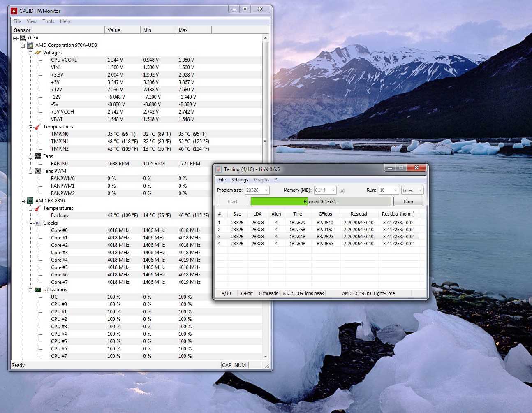Open HWMonitor View menu
This screenshot has width=532, height=413.
pos(32,21)
